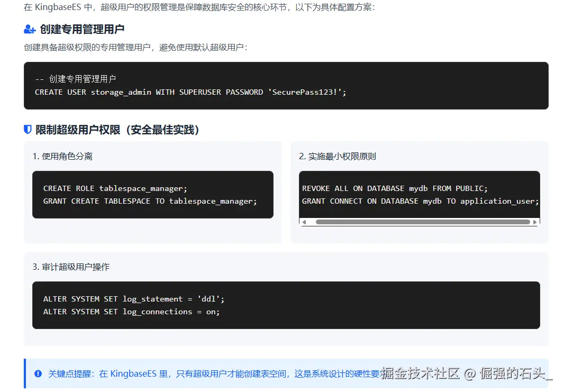Click the exclamation info icon before 关键点提醒
This screenshot has height=392, width=564.
[x=38, y=373]
